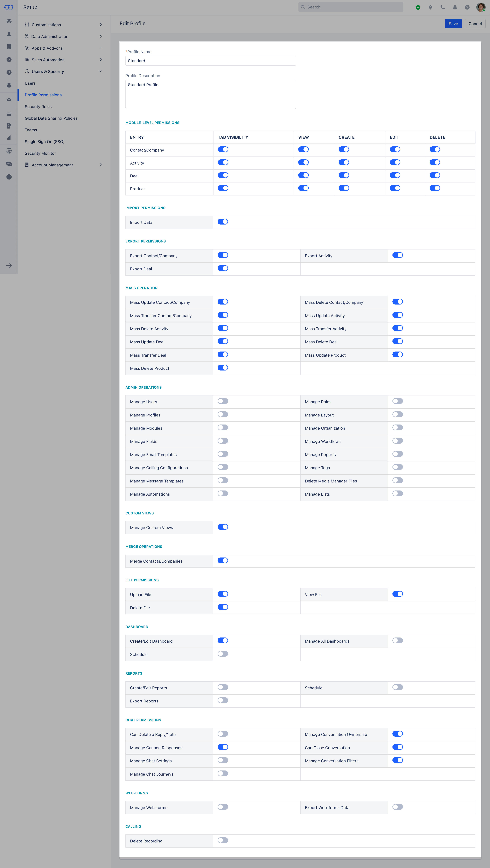Open the reports bar chart icon
Screen dimensions: 490x868
click(x=9, y=138)
